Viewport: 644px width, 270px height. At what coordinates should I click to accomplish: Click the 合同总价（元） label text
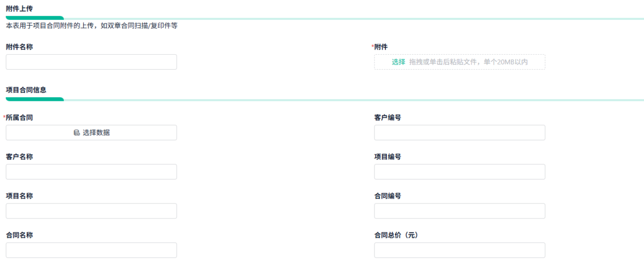396,235
